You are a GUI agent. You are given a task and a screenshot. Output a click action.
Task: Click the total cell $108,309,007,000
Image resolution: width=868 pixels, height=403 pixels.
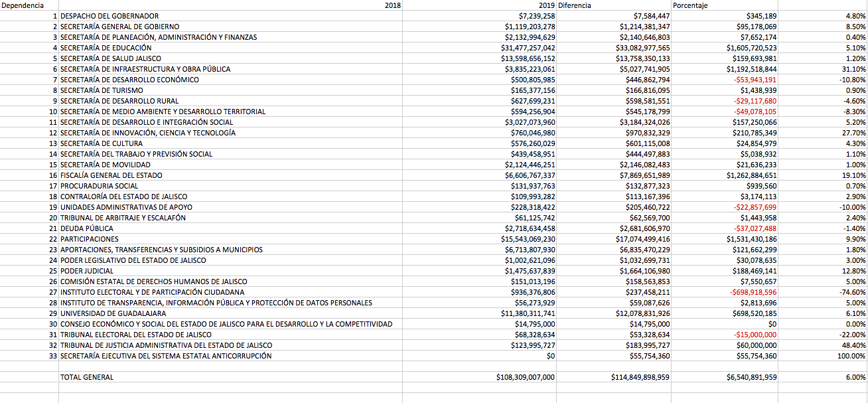[480, 377]
